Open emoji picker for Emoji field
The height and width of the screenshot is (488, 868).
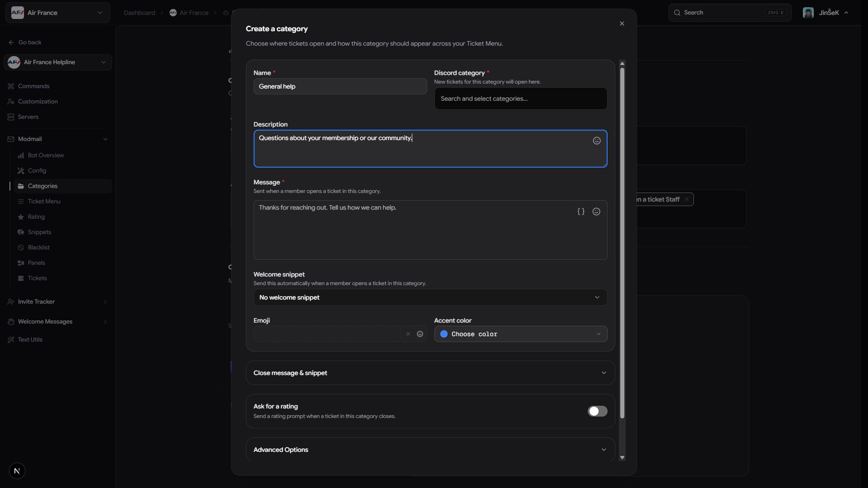(x=420, y=334)
